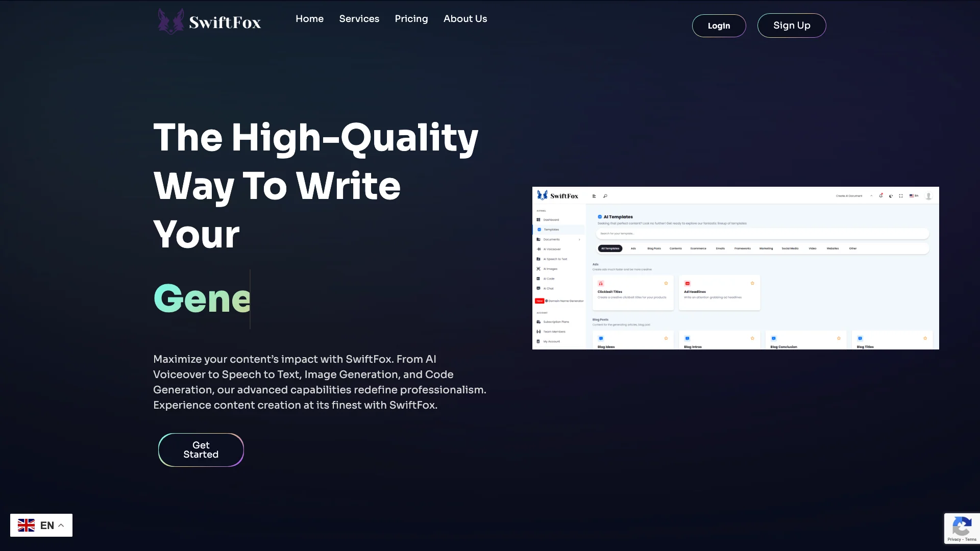980x551 pixels.
Task: Select the Ads filter tab
Action: coord(633,248)
